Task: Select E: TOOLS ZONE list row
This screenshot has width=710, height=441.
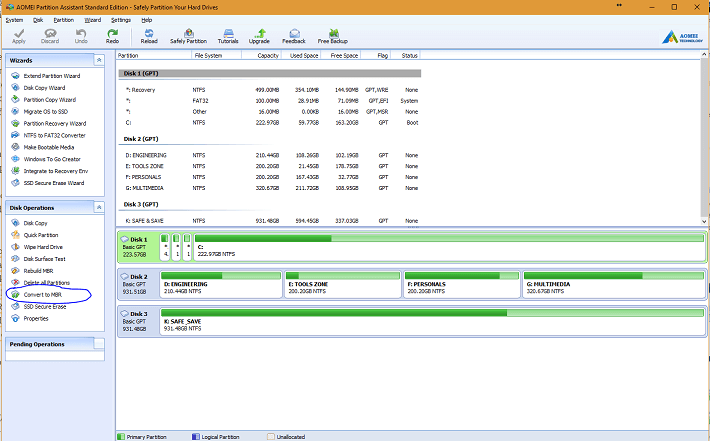Action: (270, 166)
